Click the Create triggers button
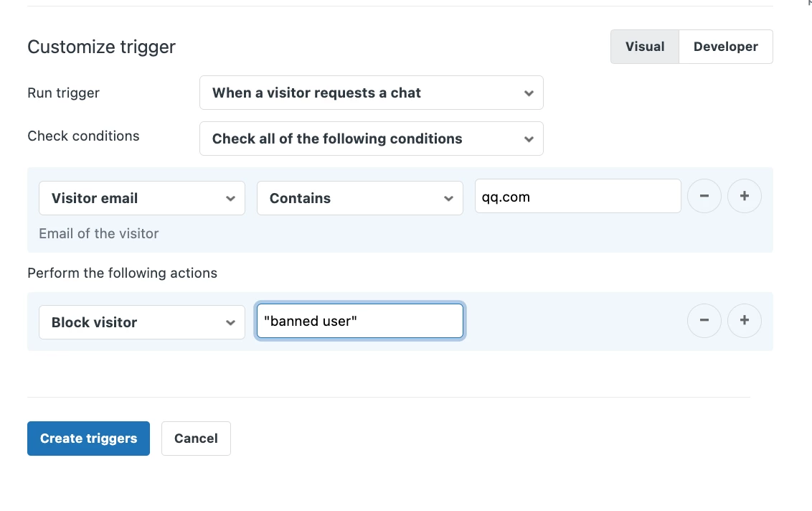812x511 pixels. pyautogui.click(x=88, y=439)
